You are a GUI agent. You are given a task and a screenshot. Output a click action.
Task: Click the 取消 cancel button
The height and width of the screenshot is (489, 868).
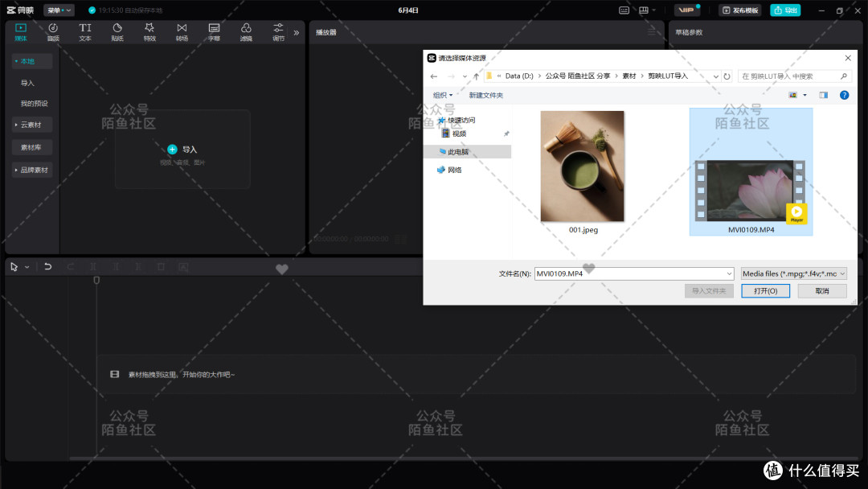[x=822, y=290]
